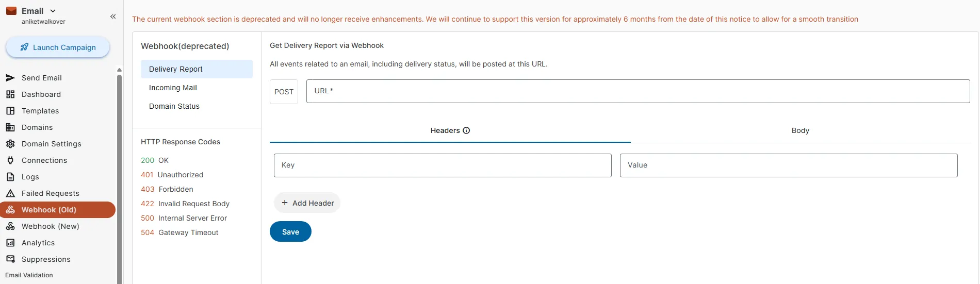Expand the Email product dropdown
This screenshot has width=980, height=284.
pos(53,11)
